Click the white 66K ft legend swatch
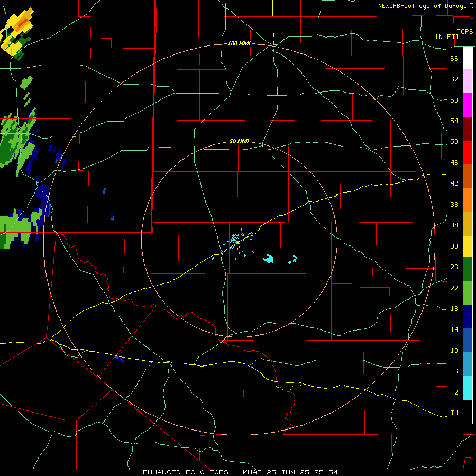 (467, 58)
